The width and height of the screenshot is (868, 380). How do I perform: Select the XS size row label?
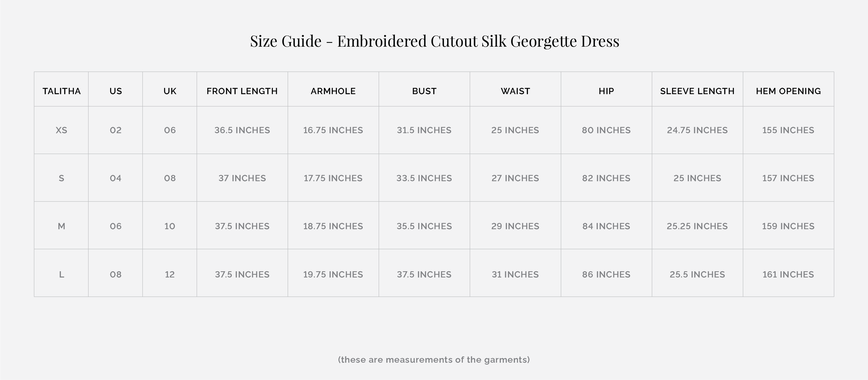pos(61,130)
